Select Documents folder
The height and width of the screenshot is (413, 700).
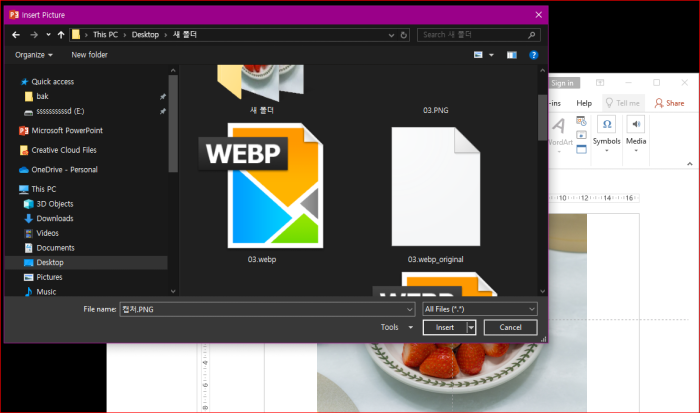[x=55, y=248]
